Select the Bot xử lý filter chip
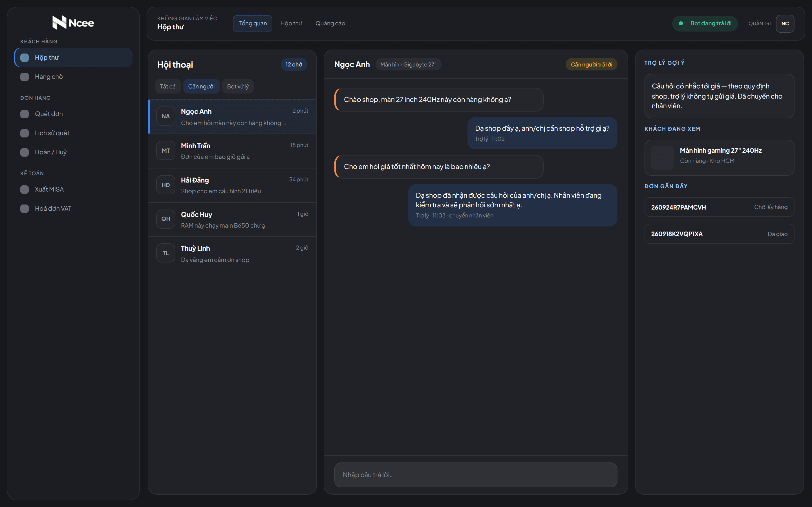The height and width of the screenshot is (507, 812). point(238,86)
